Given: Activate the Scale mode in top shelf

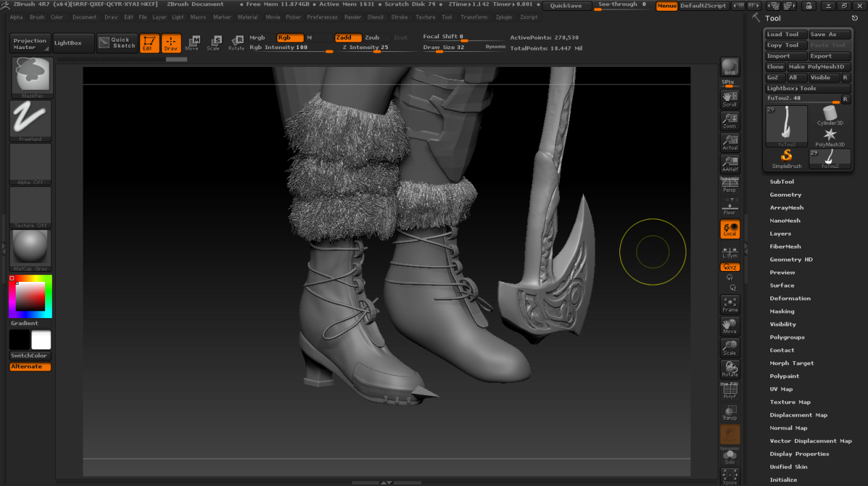Looking at the screenshot, I should point(214,43).
